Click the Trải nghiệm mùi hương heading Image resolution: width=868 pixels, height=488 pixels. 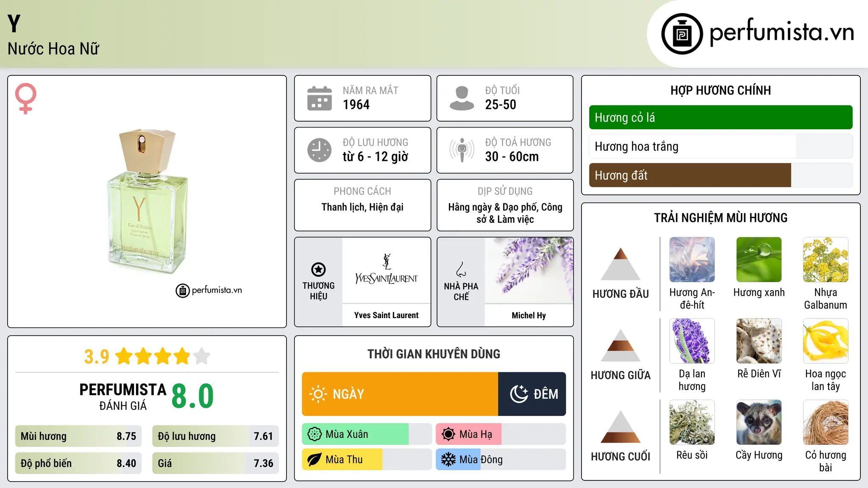pyautogui.click(x=721, y=218)
